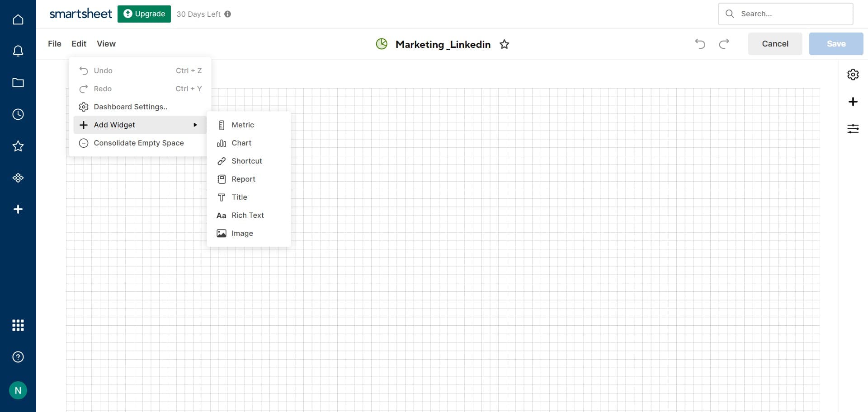Image resolution: width=868 pixels, height=412 pixels.
Task: Open the Help question mark icon
Action: coord(18,356)
